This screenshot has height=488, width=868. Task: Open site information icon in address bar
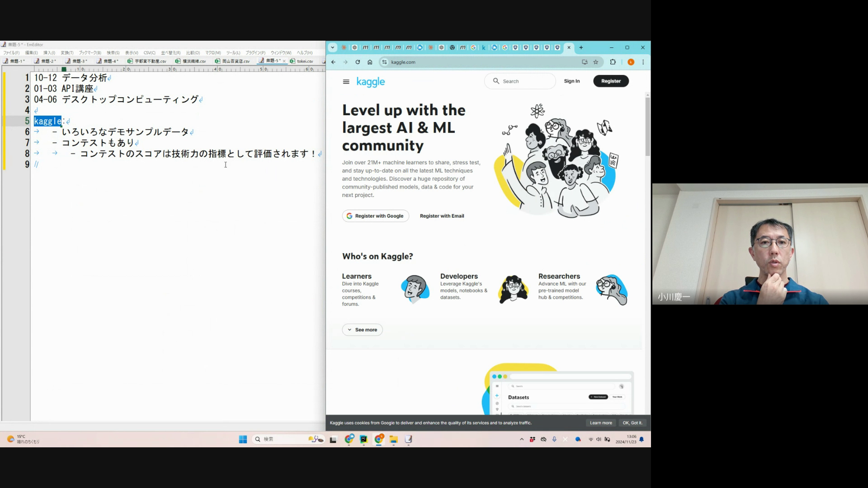[384, 62]
